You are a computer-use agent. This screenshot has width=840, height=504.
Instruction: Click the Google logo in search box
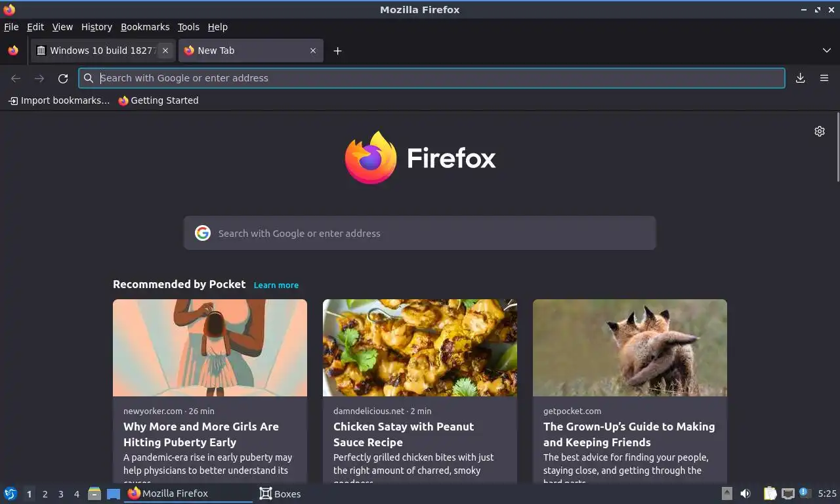point(203,233)
